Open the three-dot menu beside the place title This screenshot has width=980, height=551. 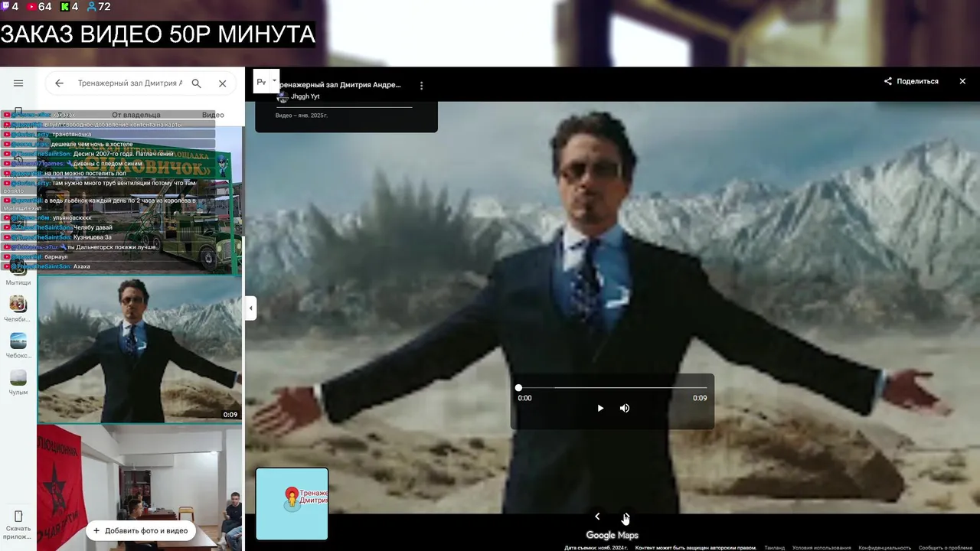(421, 86)
